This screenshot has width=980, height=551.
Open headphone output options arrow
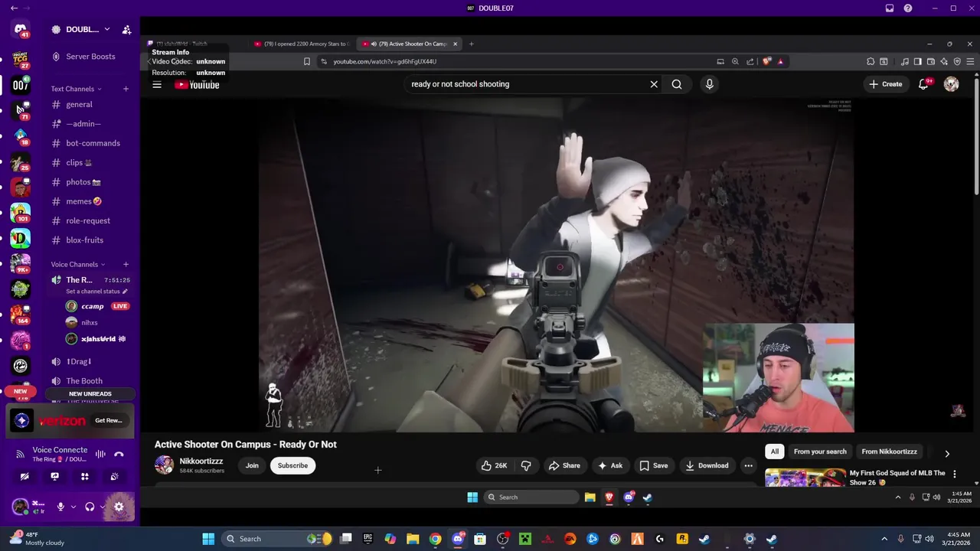[x=103, y=507]
